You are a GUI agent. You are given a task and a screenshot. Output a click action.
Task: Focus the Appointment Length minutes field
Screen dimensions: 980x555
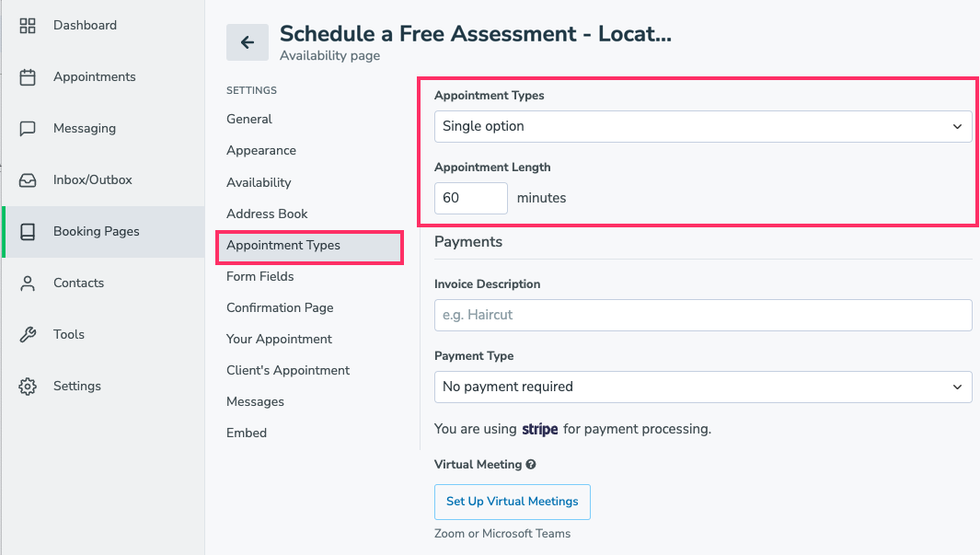pos(470,198)
